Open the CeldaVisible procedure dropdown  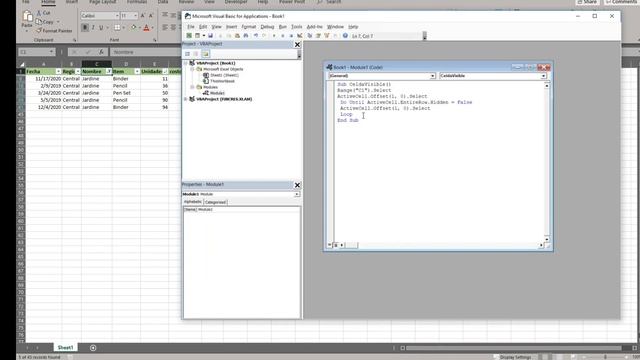(543, 76)
